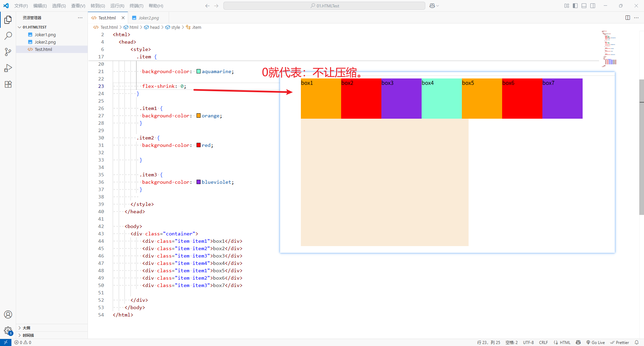Viewport: 644px width, 346px height.
Task: Change indentation 空格: 2
Action: click(x=512, y=342)
